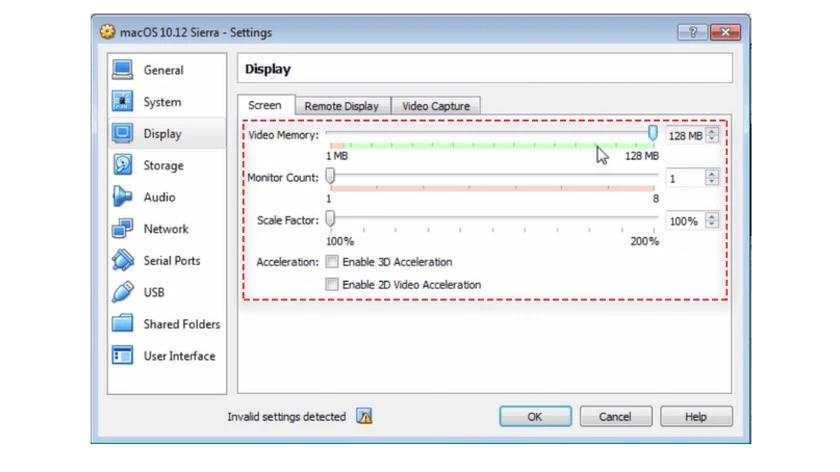Increase Video Memory with the up arrow
The width and height of the screenshot is (840, 472).
click(x=712, y=131)
